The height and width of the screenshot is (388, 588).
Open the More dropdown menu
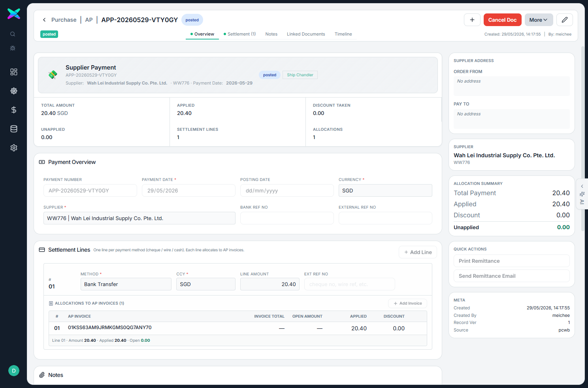539,20
